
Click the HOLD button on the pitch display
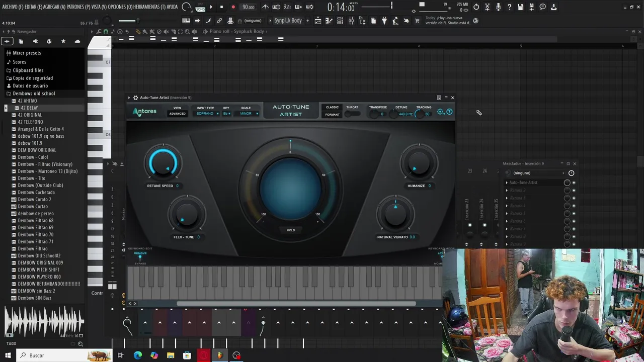click(x=291, y=230)
